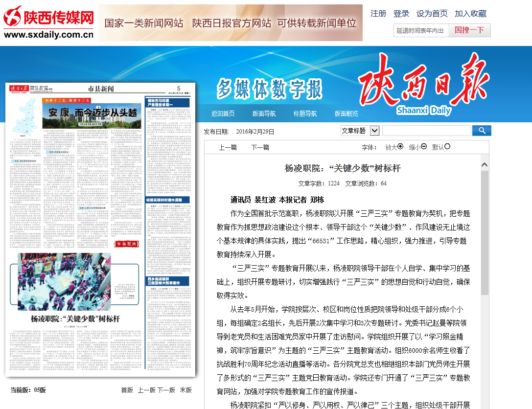Click the 放大 plus font icon
Viewport: 532px width, 409px height.
coord(401,146)
